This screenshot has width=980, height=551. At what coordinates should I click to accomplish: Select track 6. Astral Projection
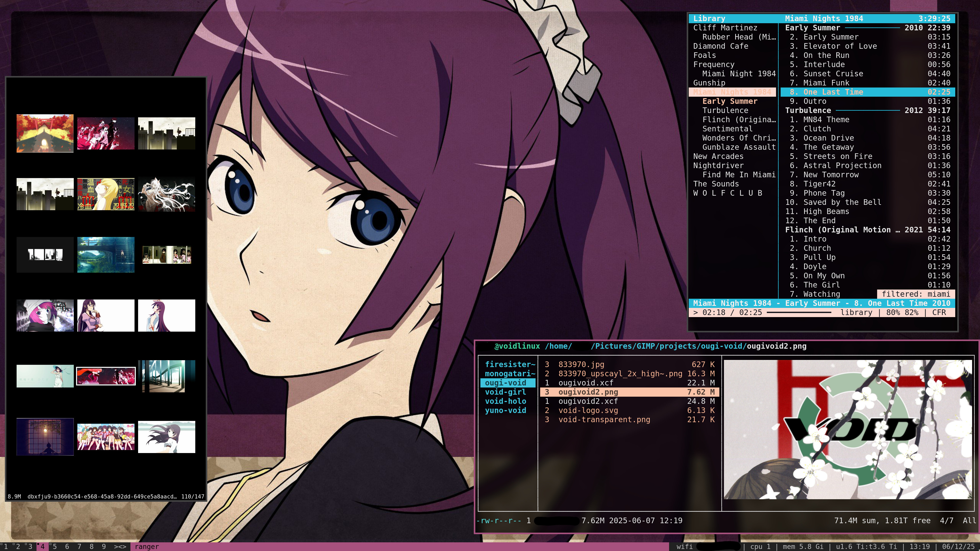tap(868, 165)
